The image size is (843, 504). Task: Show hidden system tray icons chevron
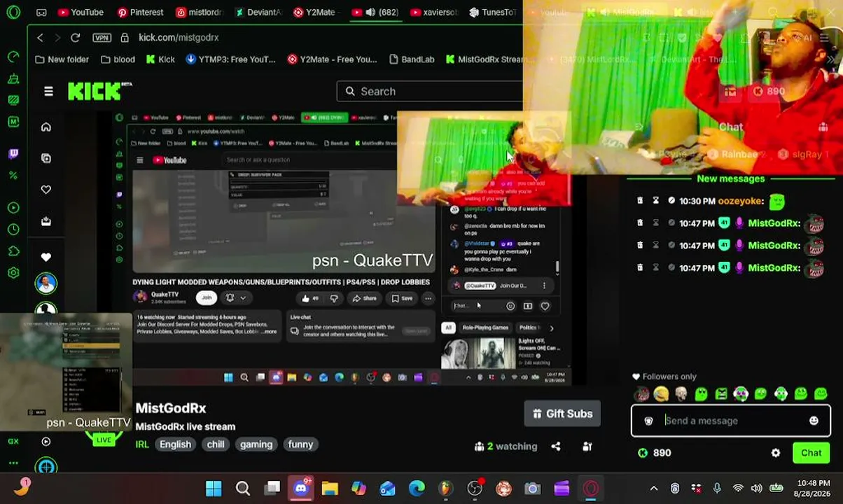pyautogui.click(x=654, y=488)
